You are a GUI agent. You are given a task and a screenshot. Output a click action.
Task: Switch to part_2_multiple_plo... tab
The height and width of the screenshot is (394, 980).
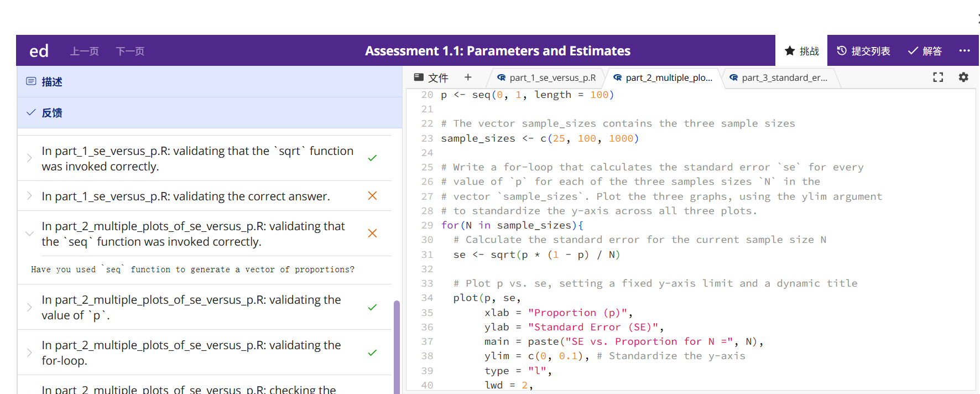pyautogui.click(x=663, y=78)
